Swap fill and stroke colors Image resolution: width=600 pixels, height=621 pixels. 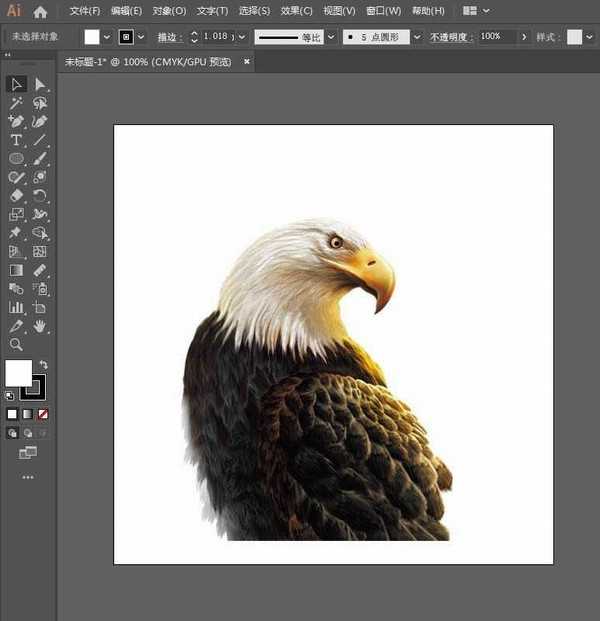point(43,365)
